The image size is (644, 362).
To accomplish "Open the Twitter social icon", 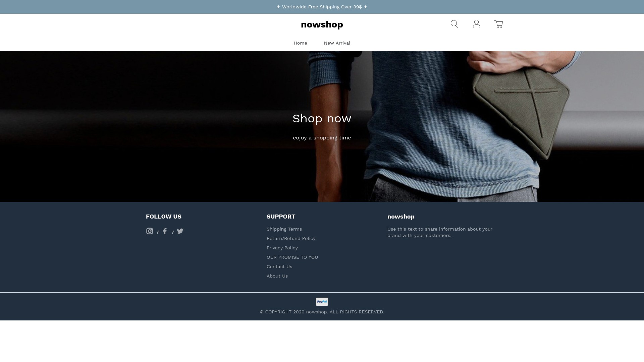I will click(180, 231).
